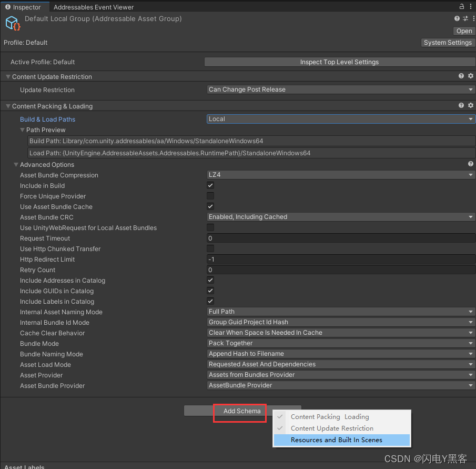Disable the Include in Build checkbox

pos(210,185)
